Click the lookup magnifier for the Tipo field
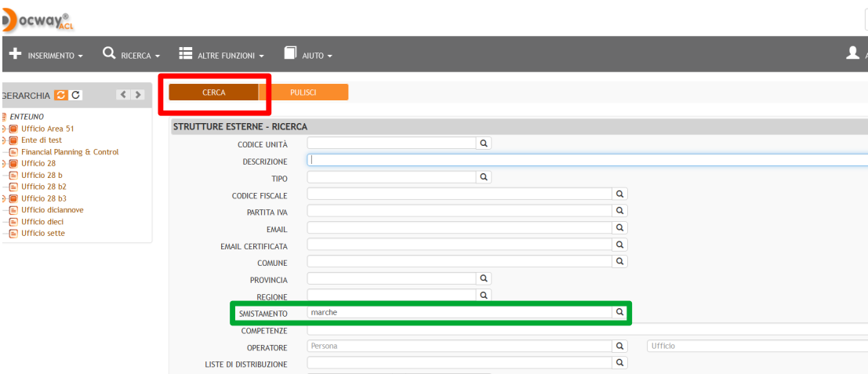 [484, 177]
